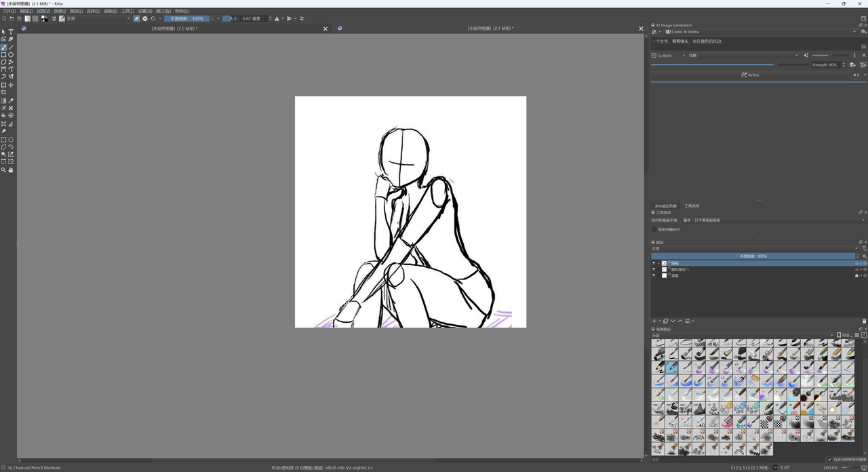Open the Comic & Anime style dropdown

pyautogui.click(x=759, y=32)
